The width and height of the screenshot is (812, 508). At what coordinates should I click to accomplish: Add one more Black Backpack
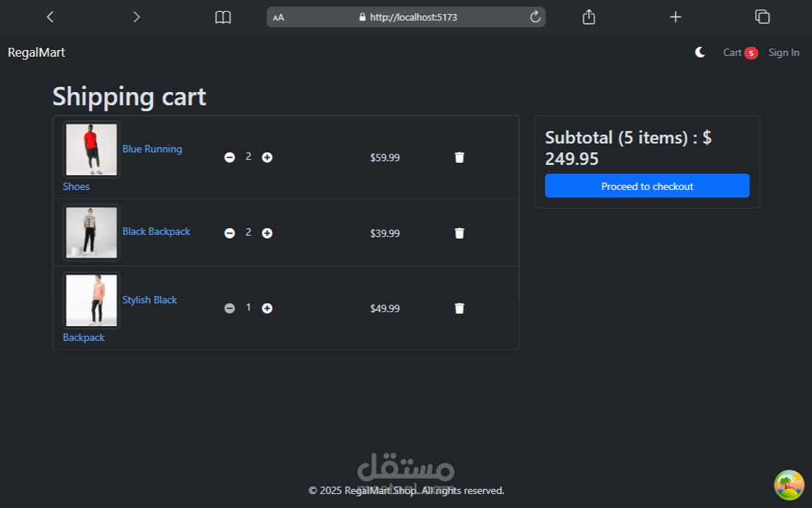click(267, 233)
